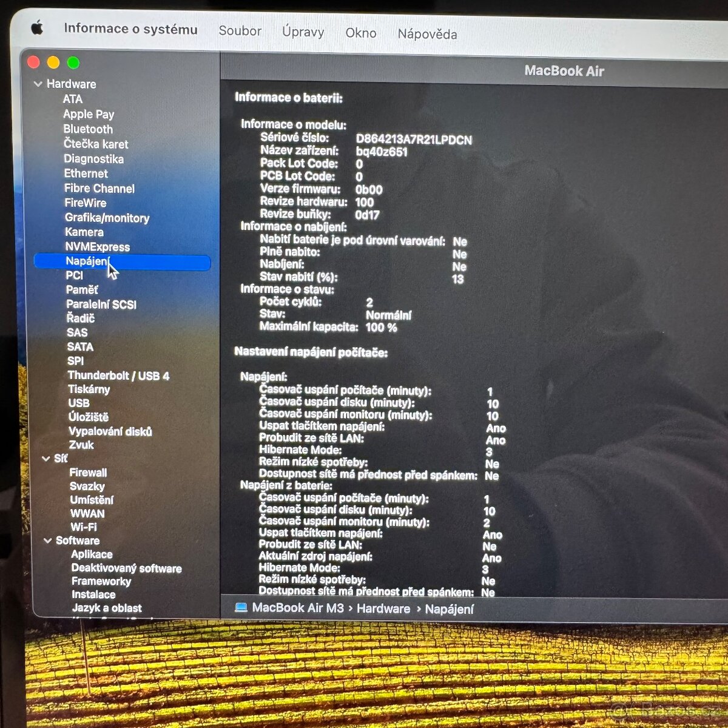Open the Apple menu

pos(38,29)
